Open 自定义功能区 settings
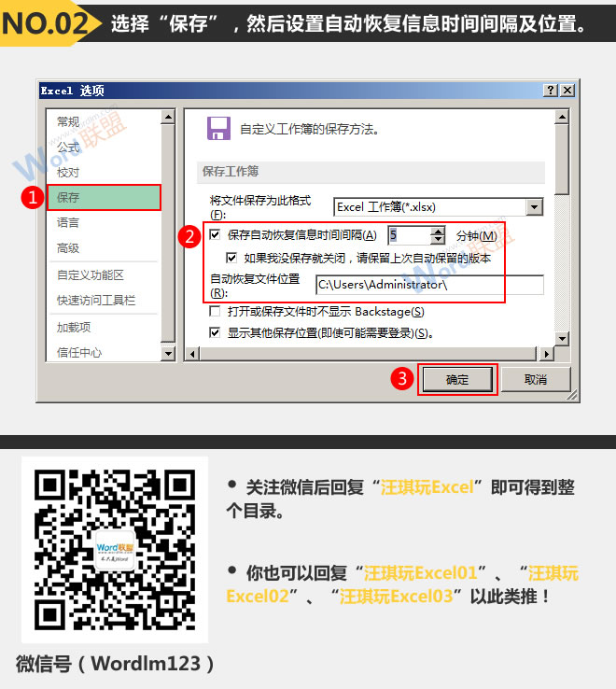The height and width of the screenshot is (689, 616). 91,275
